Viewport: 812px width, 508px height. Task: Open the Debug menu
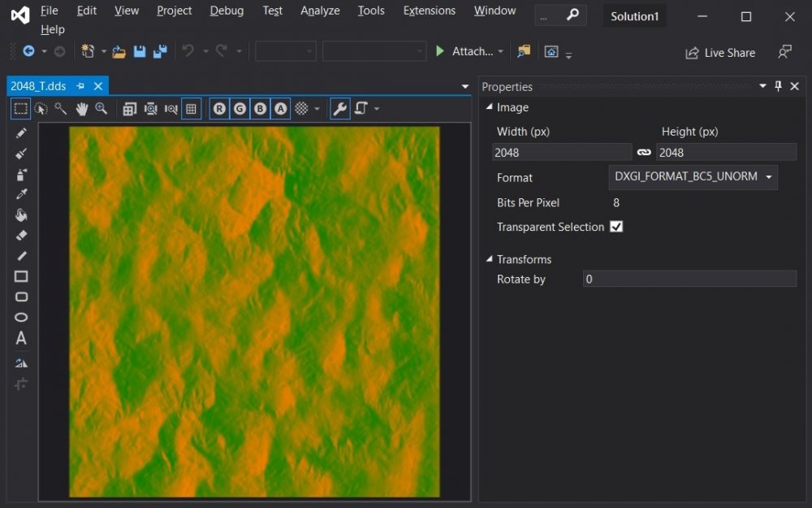[x=227, y=11]
